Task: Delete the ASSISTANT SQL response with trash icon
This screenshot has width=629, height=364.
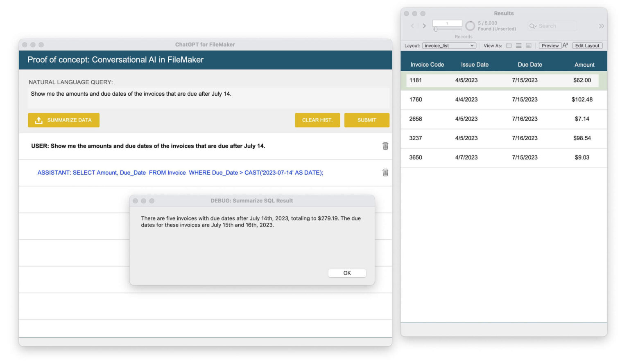Action: coord(385,173)
